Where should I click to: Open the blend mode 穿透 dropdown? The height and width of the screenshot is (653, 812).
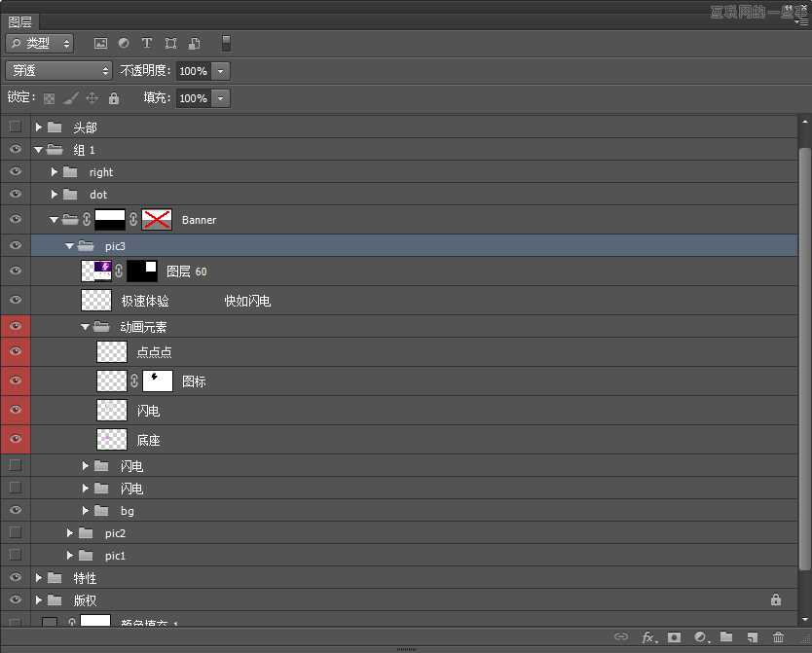[58, 71]
